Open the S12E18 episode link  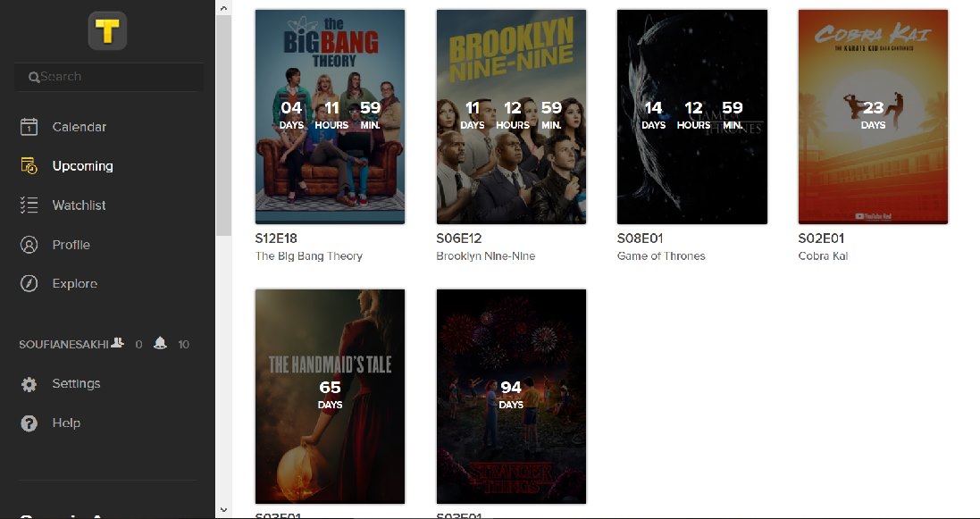tap(276, 239)
